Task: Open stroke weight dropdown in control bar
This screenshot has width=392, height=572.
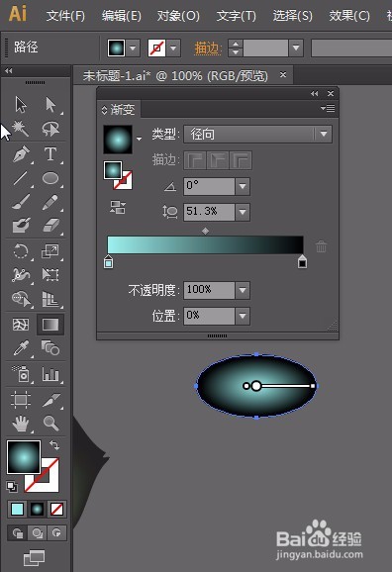Action: click(296, 48)
